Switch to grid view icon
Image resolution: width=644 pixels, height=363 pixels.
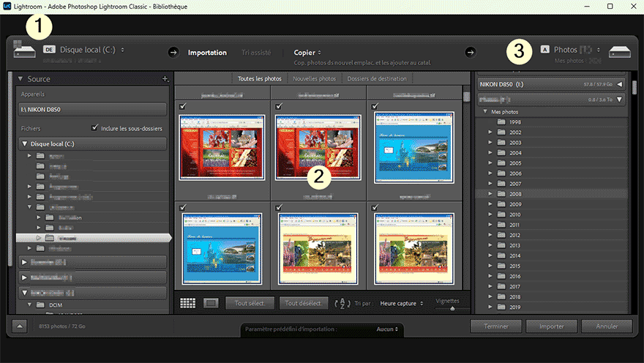point(187,303)
